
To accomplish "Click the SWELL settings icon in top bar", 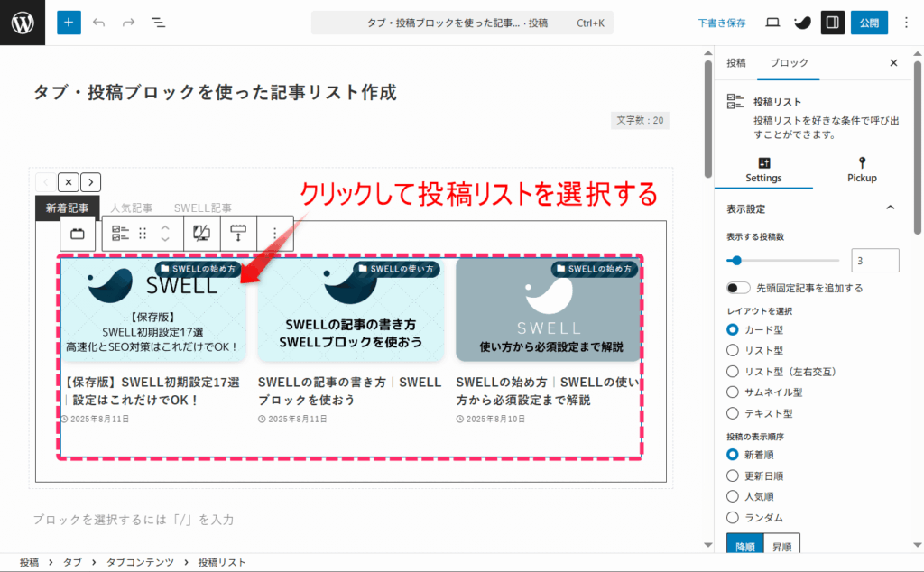I will [802, 23].
